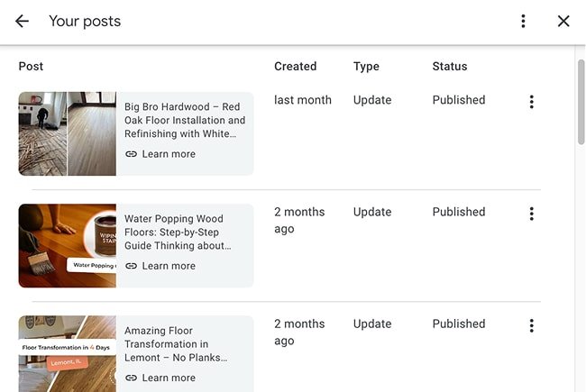Viewport: 586px width, 392px height.
Task: Open options for Amazing Floor Transformation post
Action: pyautogui.click(x=531, y=325)
